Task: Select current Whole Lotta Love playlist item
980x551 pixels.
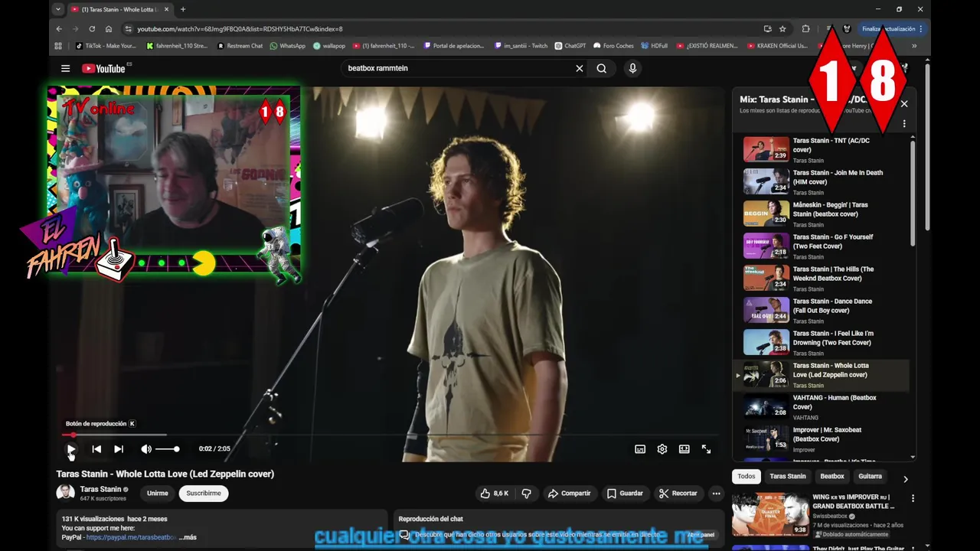Action: coord(821,375)
